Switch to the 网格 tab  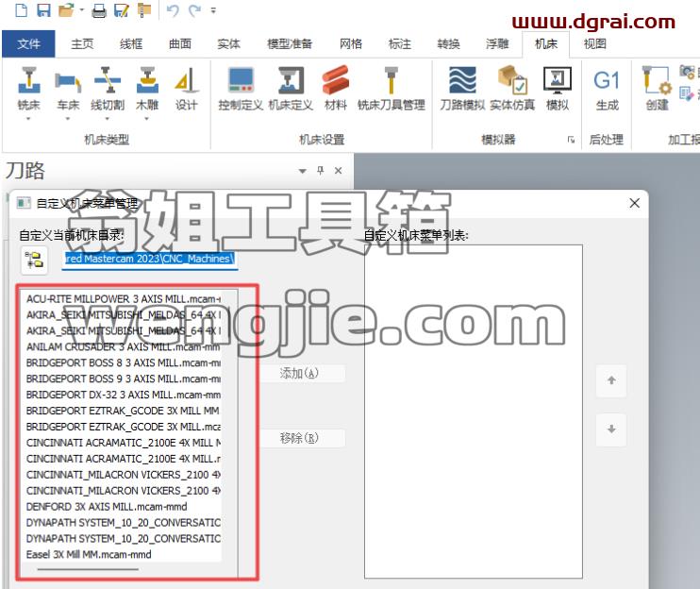pyautogui.click(x=350, y=43)
